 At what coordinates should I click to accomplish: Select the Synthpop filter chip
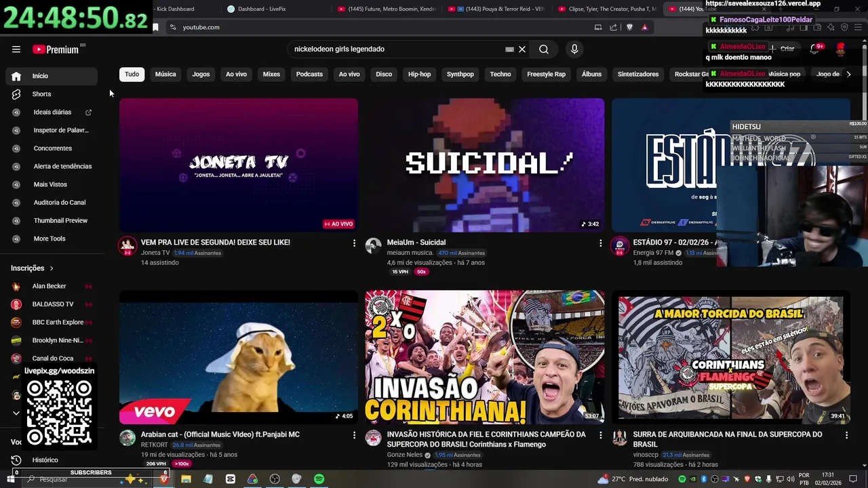click(460, 75)
